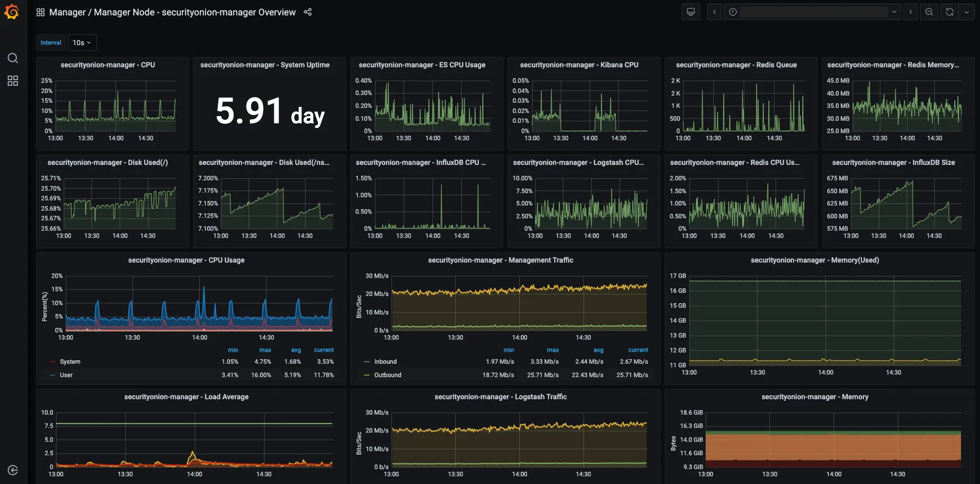The image size is (980, 484).
Task: Click the sign-in arrow icon at sidebar bottom
Action: click(13, 470)
